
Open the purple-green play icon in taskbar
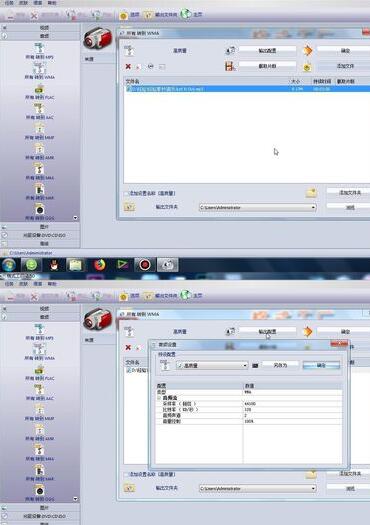pyautogui.click(x=122, y=265)
